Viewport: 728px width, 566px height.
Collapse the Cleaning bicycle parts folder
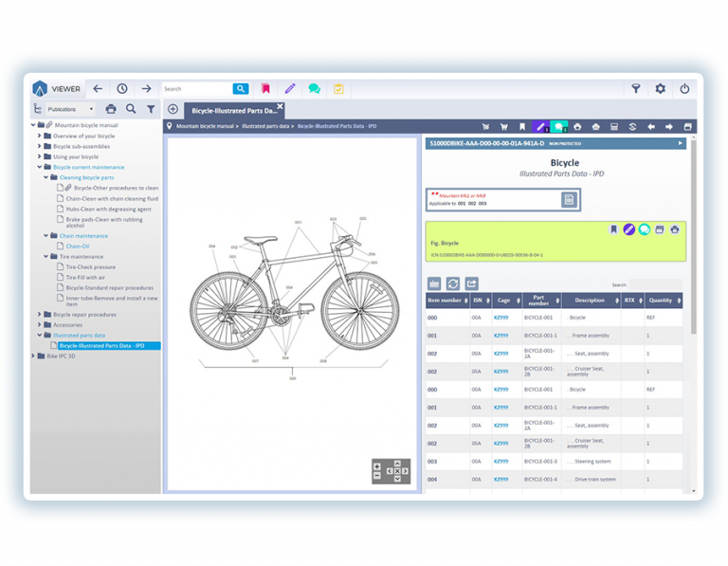[x=45, y=177]
